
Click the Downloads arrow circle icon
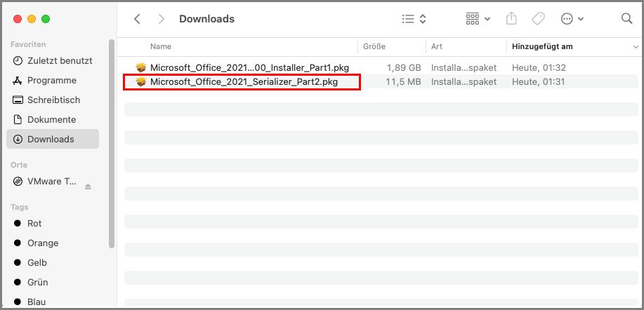(18, 139)
